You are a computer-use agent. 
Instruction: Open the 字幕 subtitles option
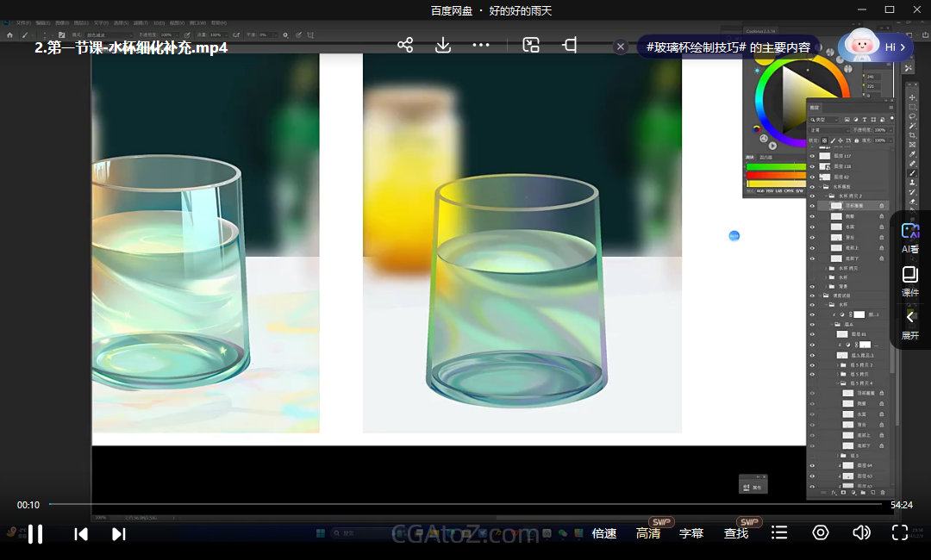691,534
